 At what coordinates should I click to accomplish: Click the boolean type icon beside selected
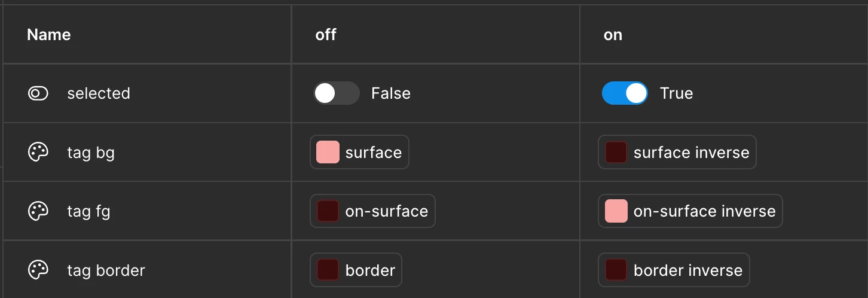(38, 93)
